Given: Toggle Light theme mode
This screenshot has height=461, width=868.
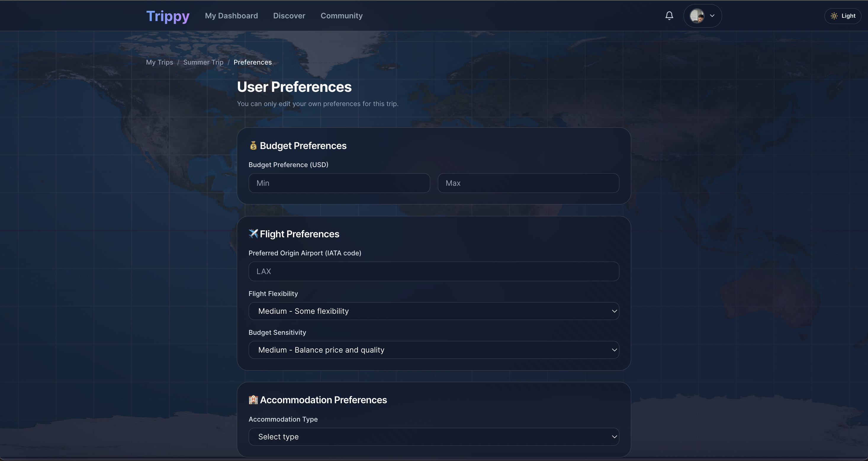Looking at the screenshot, I should click(x=843, y=16).
